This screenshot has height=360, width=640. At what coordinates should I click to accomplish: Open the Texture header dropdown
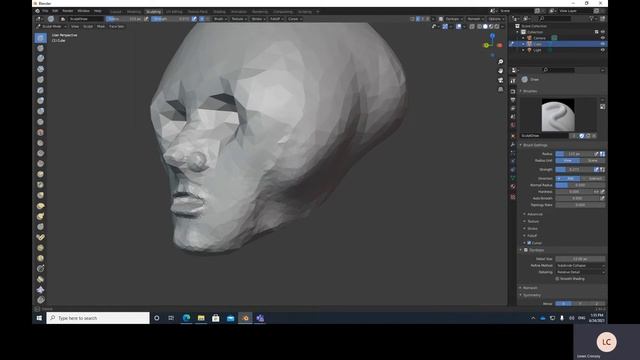[x=238, y=19]
